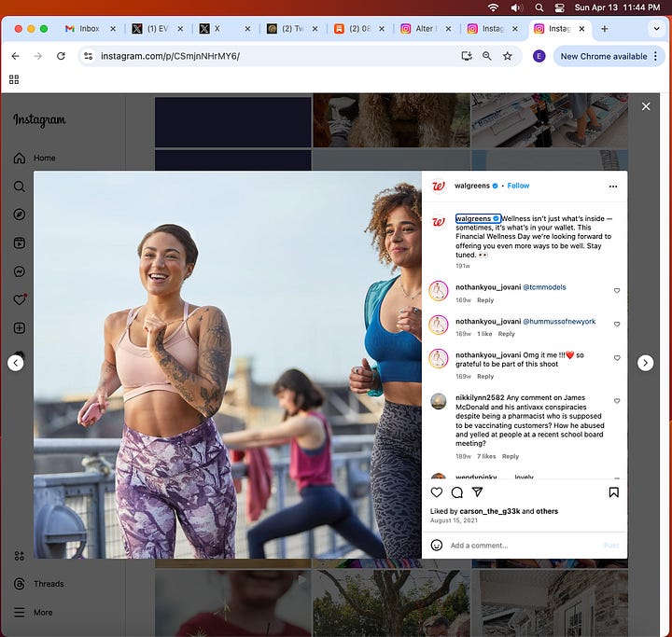Open the Chrome profile avatar E
Image resolution: width=672 pixels, height=637 pixels.
[539, 56]
